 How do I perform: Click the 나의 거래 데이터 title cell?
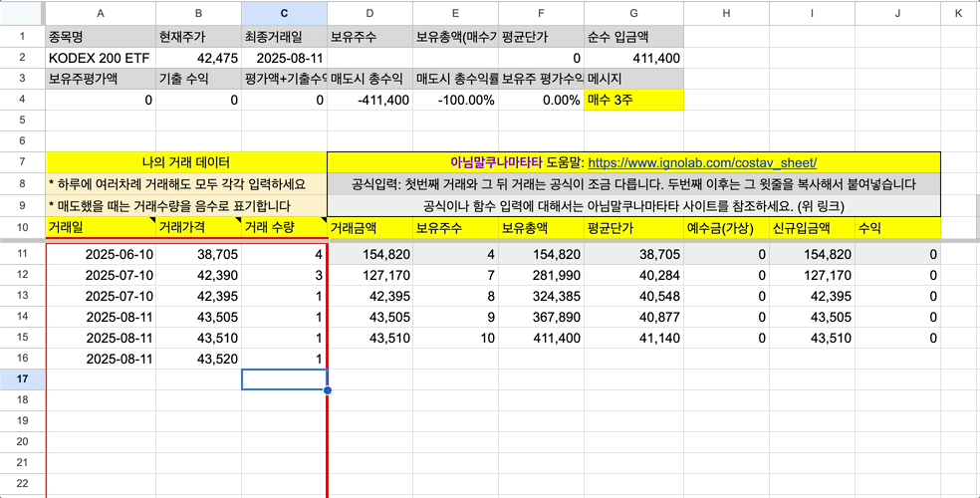tap(186, 163)
